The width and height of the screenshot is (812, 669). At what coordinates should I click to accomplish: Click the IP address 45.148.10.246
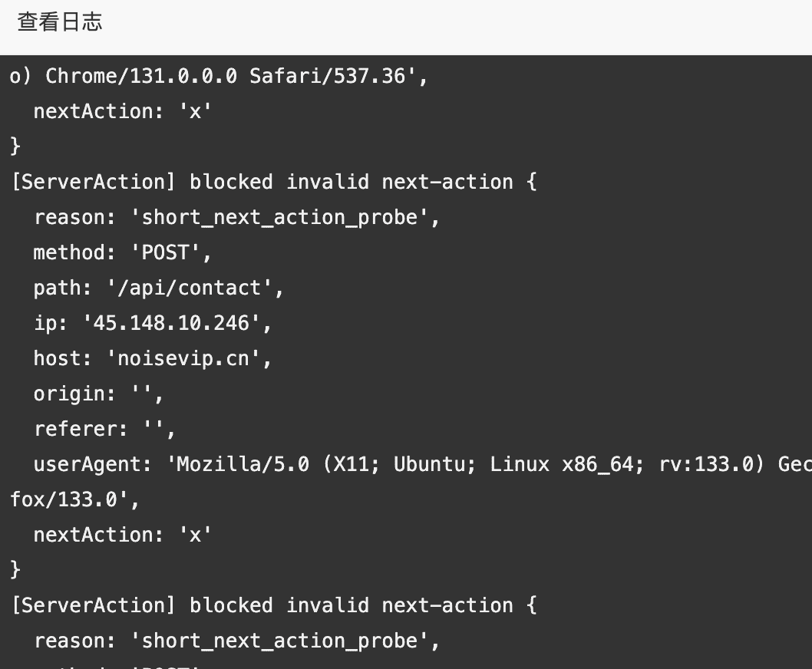[x=171, y=323]
